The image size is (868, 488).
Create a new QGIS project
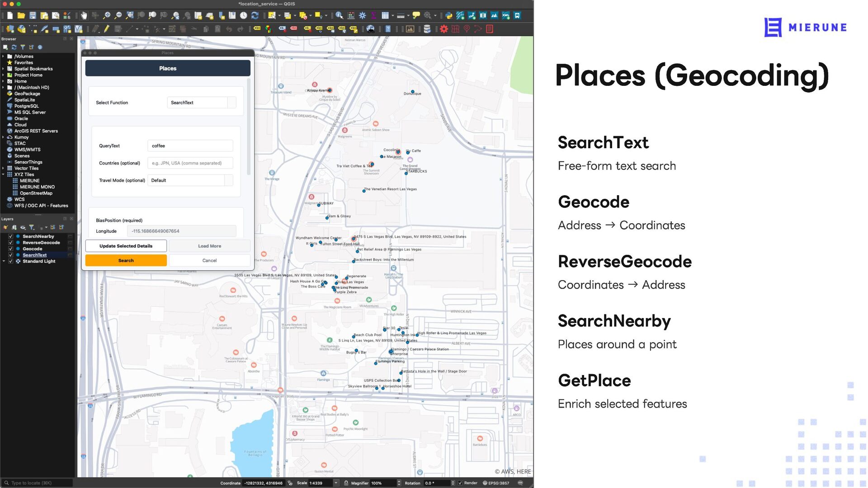(x=10, y=15)
